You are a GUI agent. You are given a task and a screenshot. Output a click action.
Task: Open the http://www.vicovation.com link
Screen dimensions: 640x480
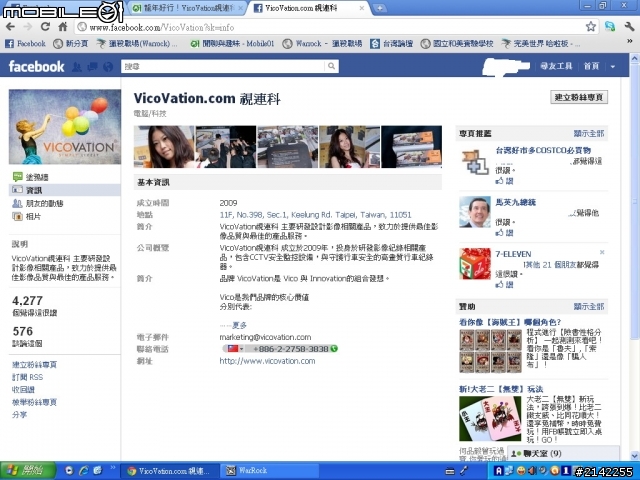[x=267, y=361]
